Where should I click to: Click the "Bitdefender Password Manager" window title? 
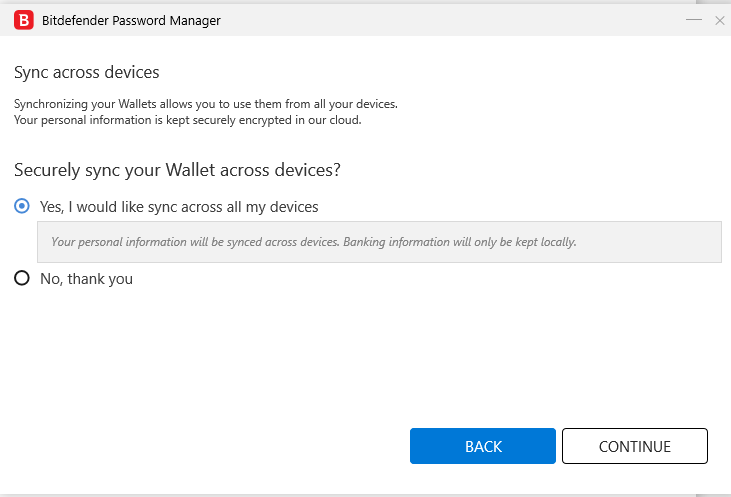pos(132,20)
